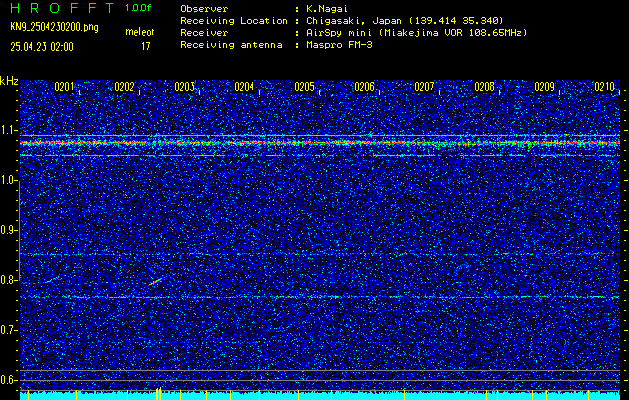Click the slanted meteor echo after 0202
Screen dimensions: 629x400
pyautogui.click(x=156, y=282)
